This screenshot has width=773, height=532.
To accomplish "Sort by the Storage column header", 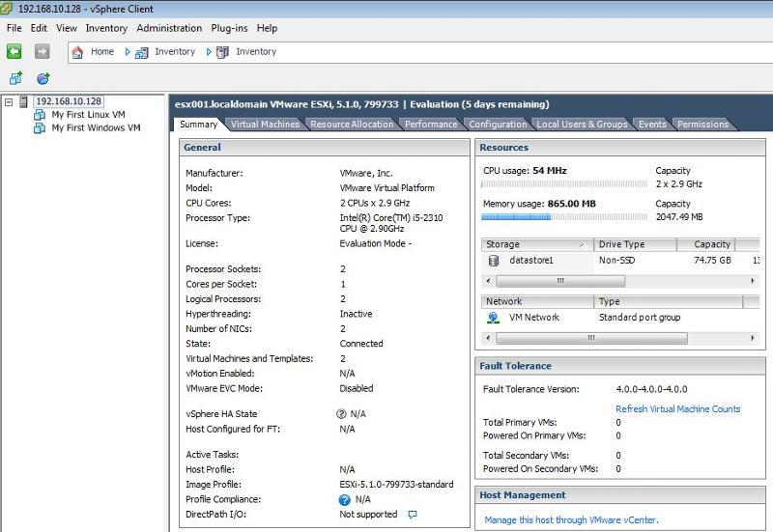I will click(x=537, y=244).
